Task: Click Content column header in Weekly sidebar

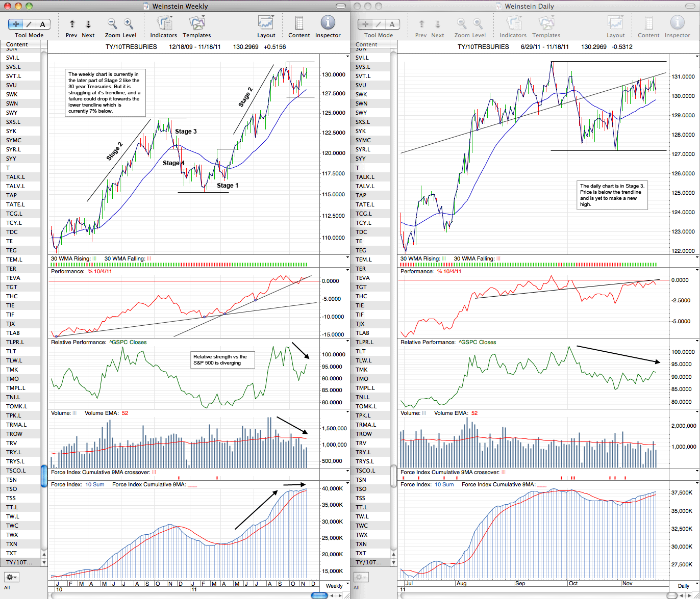Action: (x=20, y=44)
